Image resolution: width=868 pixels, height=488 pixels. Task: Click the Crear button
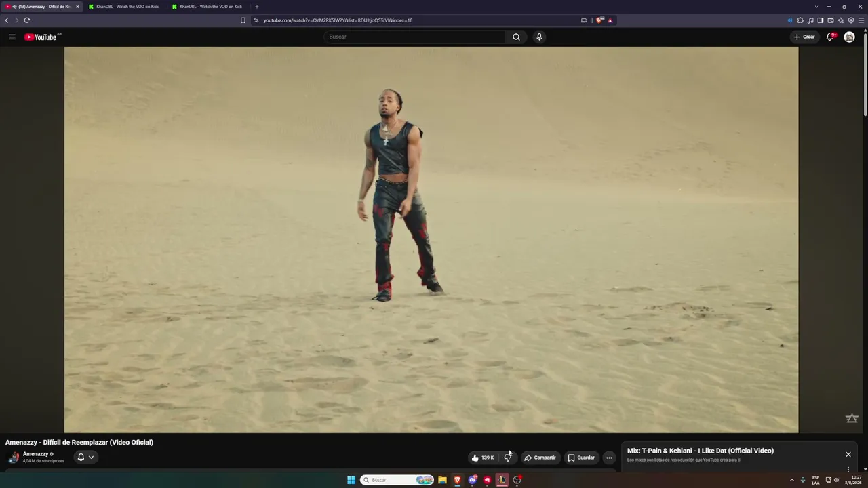pos(804,37)
